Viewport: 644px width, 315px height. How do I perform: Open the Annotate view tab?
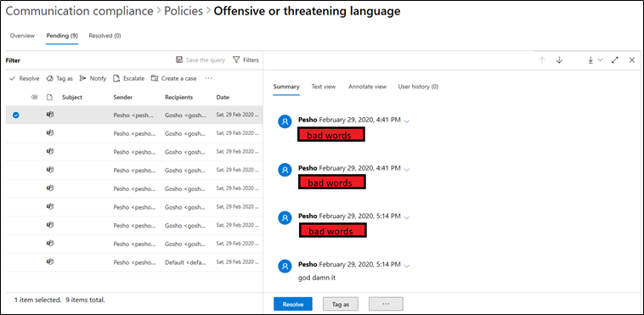click(x=367, y=87)
